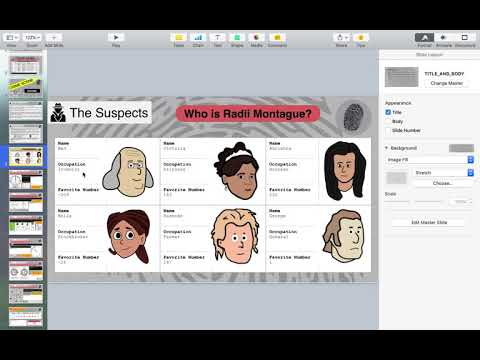480x360 pixels.
Task: Click Ben's bald portrait with glasses
Action: [129, 171]
